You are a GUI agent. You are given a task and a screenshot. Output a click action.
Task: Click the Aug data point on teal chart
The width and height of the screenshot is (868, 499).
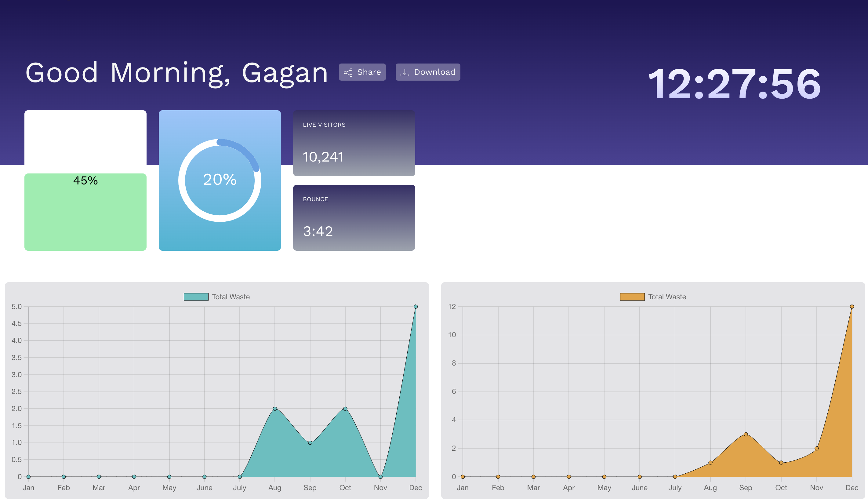pos(275,409)
